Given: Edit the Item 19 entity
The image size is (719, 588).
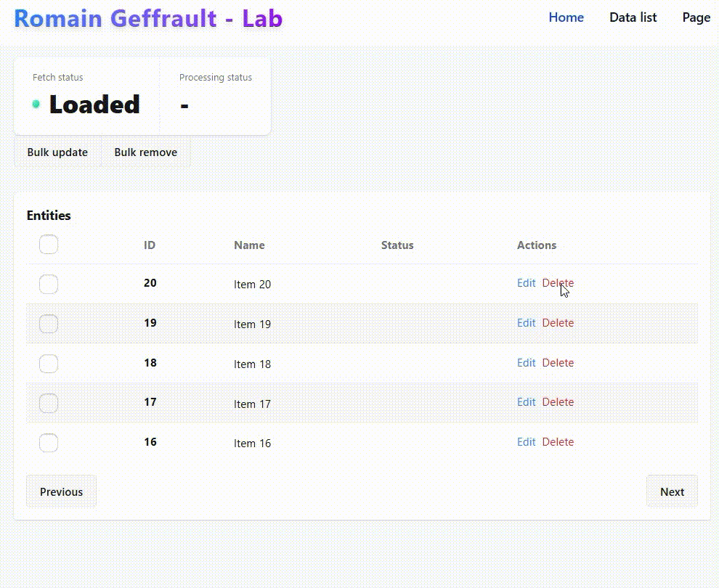Looking at the screenshot, I should (527, 322).
